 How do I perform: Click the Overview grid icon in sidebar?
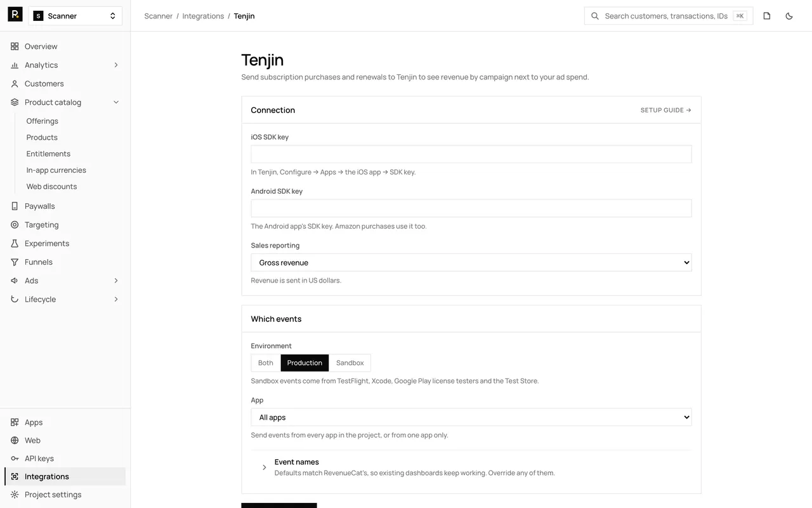click(x=15, y=46)
